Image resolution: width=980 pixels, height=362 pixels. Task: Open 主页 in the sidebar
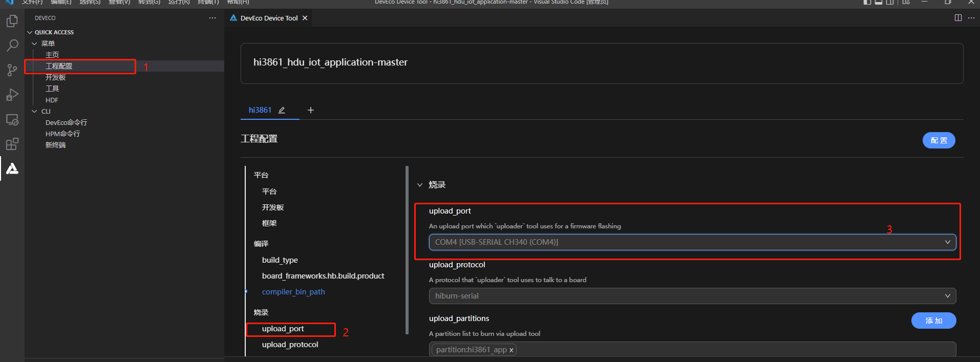[x=52, y=55]
